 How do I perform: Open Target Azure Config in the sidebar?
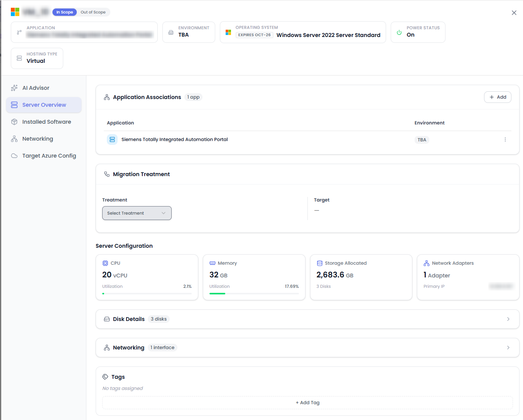pyautogui.click(x=44, y=156)
